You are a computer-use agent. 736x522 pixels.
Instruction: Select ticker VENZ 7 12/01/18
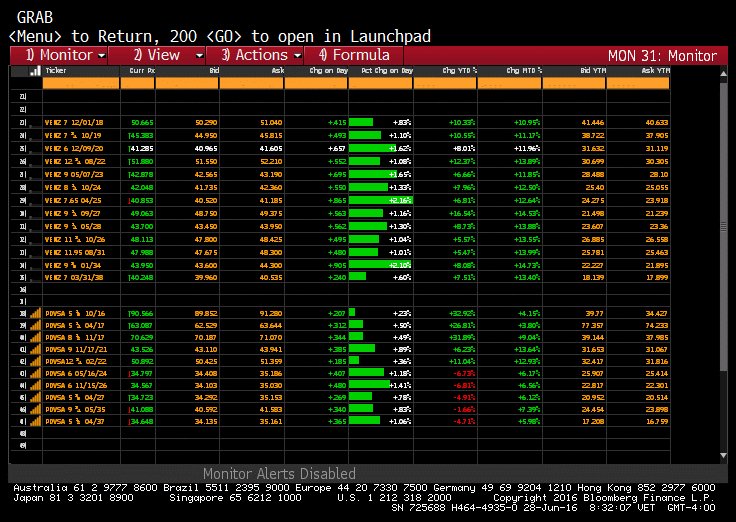[74, 123]
